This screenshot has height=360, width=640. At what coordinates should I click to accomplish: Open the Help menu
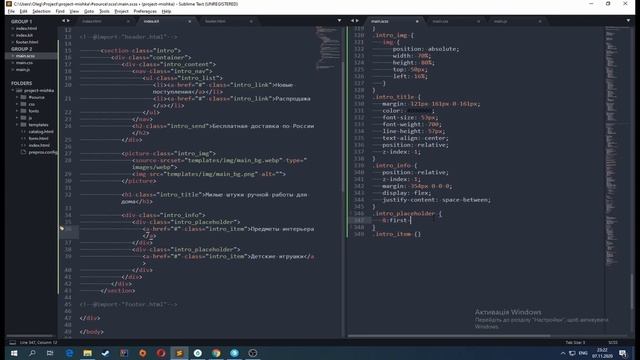click(x=167, y=11)
